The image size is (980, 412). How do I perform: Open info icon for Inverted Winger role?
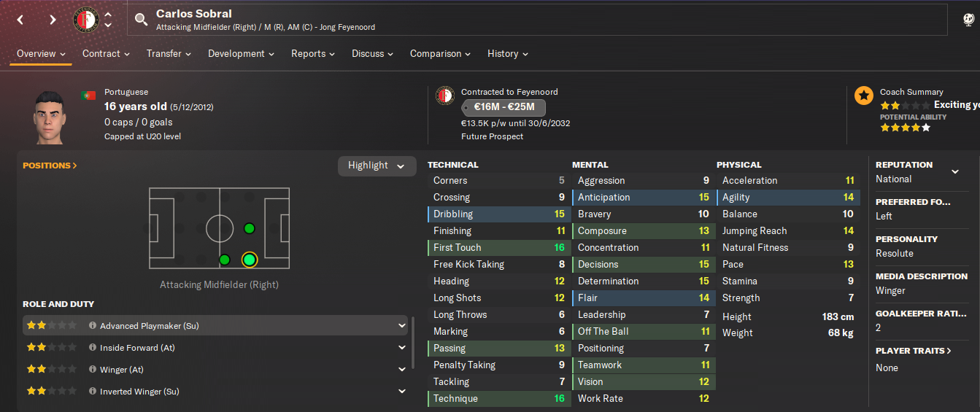(93, 392)
